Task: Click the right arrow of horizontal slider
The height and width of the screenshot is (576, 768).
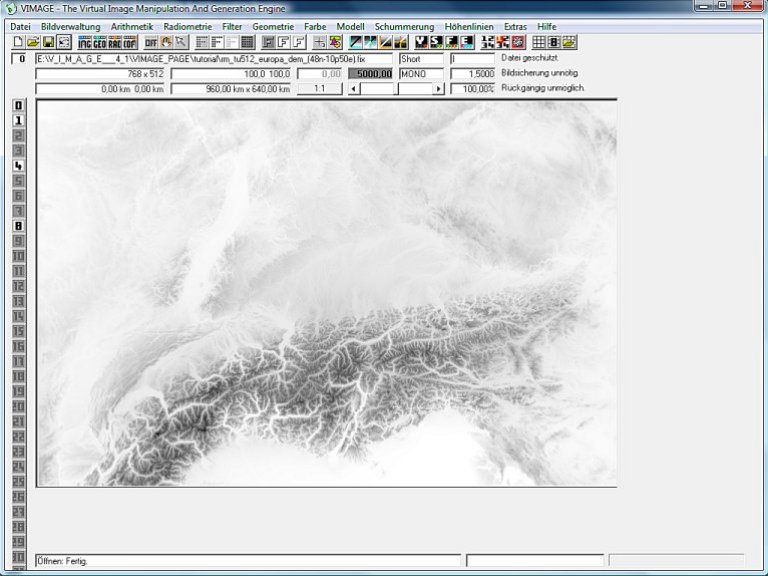Action: (x=438, y=89)
